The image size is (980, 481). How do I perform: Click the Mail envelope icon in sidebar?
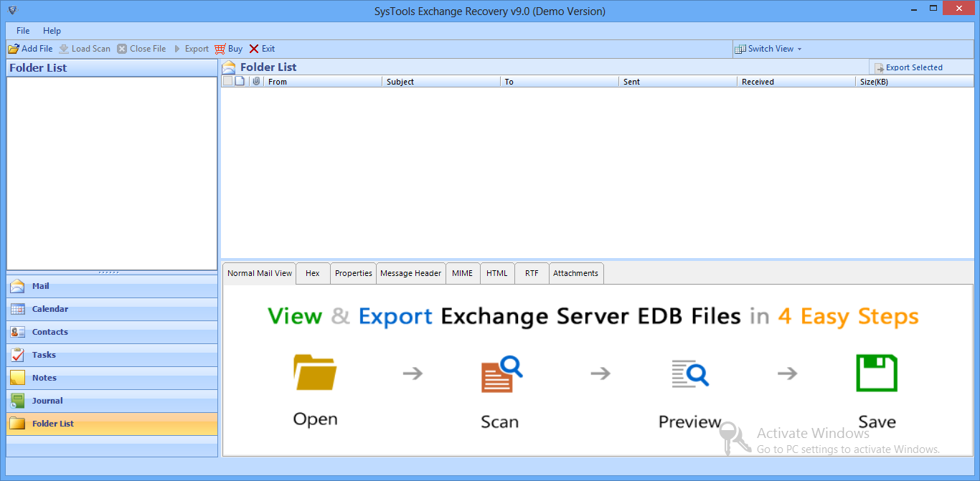click(x=18, y=287)
